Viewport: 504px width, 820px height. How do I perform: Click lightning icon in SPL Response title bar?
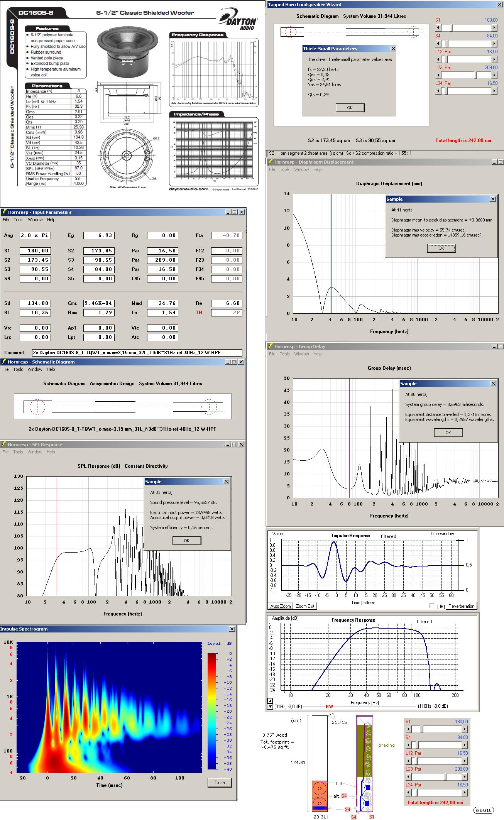point(4,445)
